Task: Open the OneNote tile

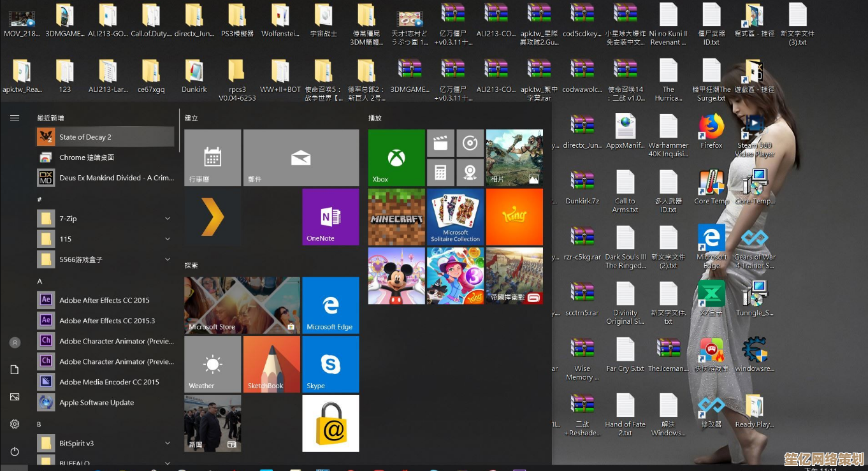Action: 330,217
